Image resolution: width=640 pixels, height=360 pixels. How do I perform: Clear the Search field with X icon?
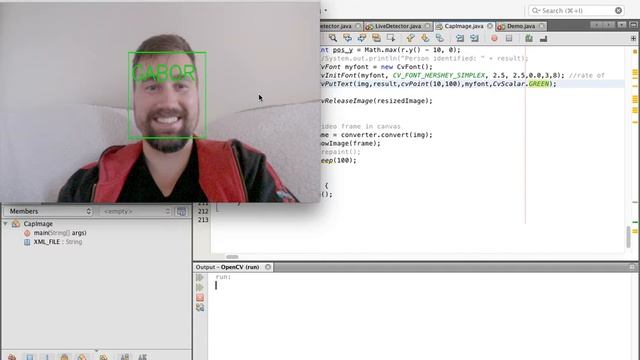tap(618, 11)
